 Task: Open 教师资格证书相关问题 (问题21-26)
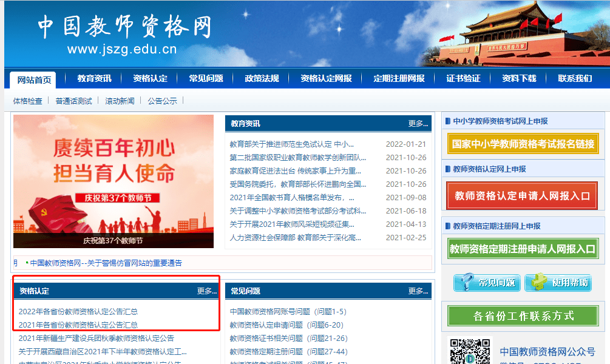click(x=288, y=339)
